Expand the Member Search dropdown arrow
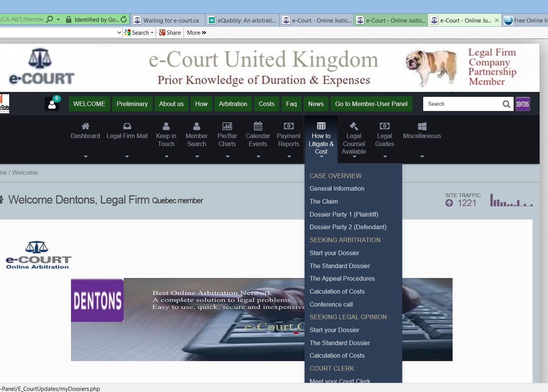Image resolution: width=548 pixels, height=392 pixels. (x=197, y=156)
